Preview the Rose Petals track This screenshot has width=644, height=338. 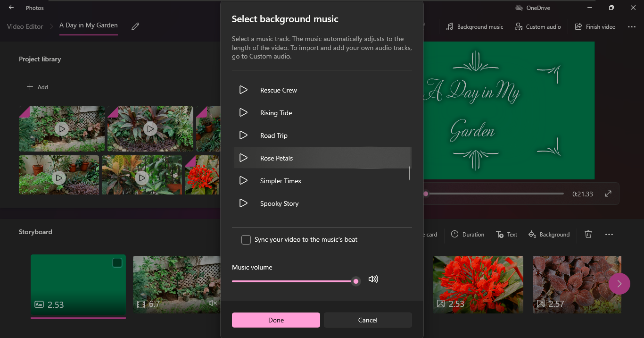[243, 158]
